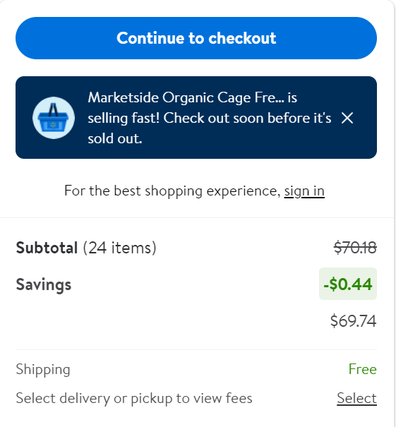Click the bold Subtotal label
Image resolution: width=396 pixels, height=427 pixels.
[47, 248]
